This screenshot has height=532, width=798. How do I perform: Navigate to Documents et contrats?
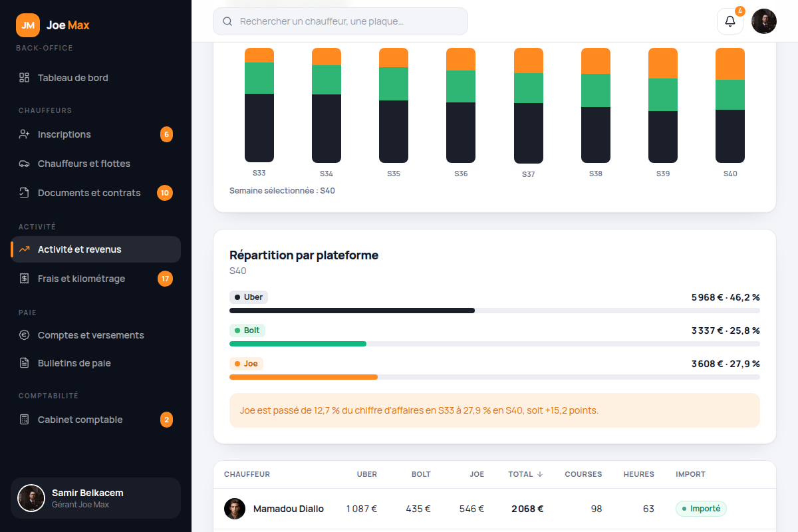tap(96, 193)
